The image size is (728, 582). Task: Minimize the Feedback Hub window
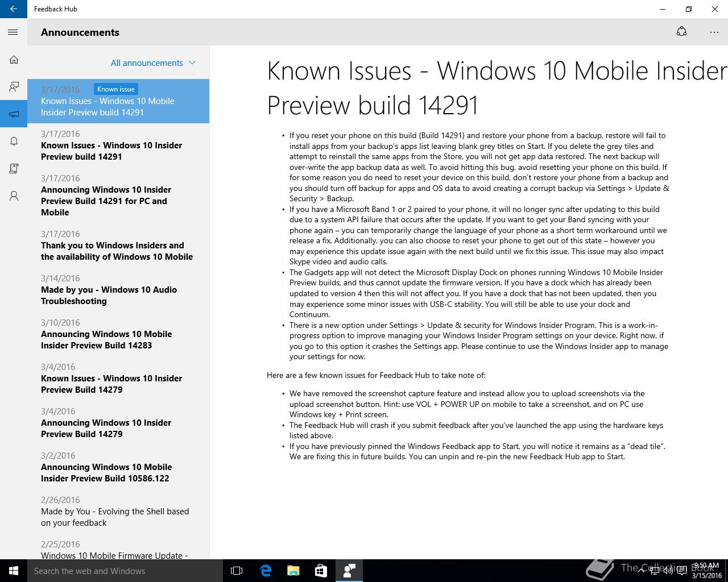pos(663,9)
